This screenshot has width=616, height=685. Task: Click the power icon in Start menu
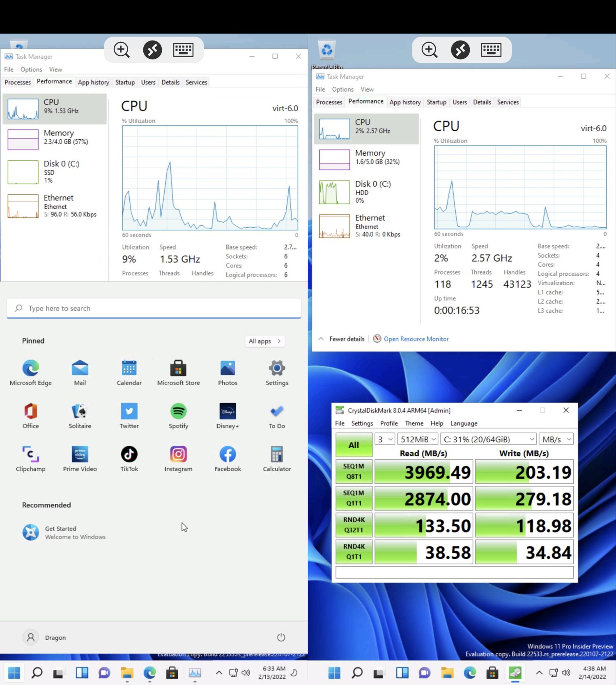pos(281,637)
